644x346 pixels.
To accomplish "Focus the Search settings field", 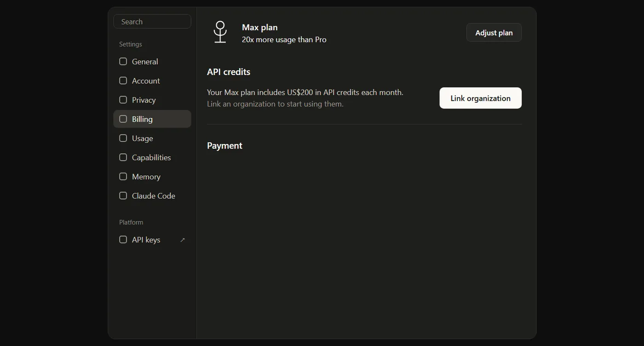I will 152,22.
